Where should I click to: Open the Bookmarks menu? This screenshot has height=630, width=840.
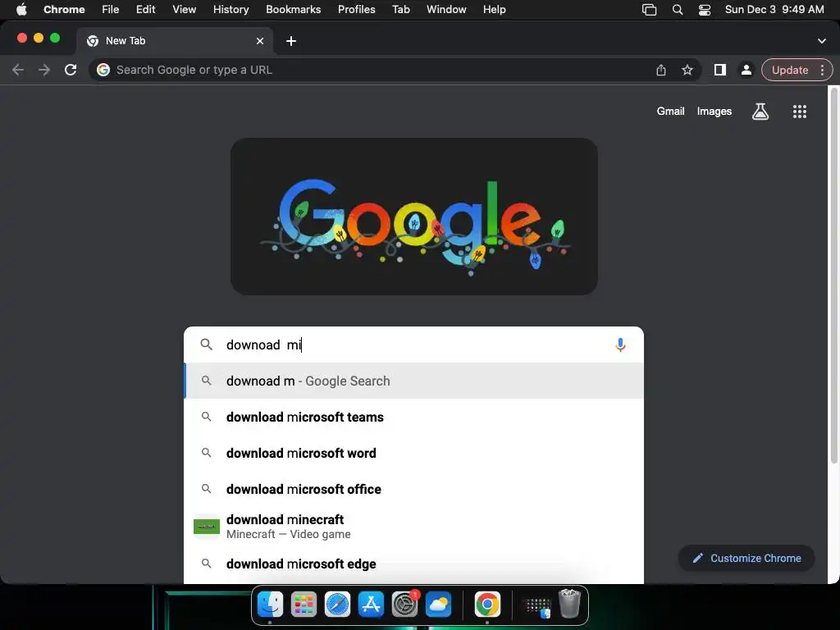[x=293, y=9]
